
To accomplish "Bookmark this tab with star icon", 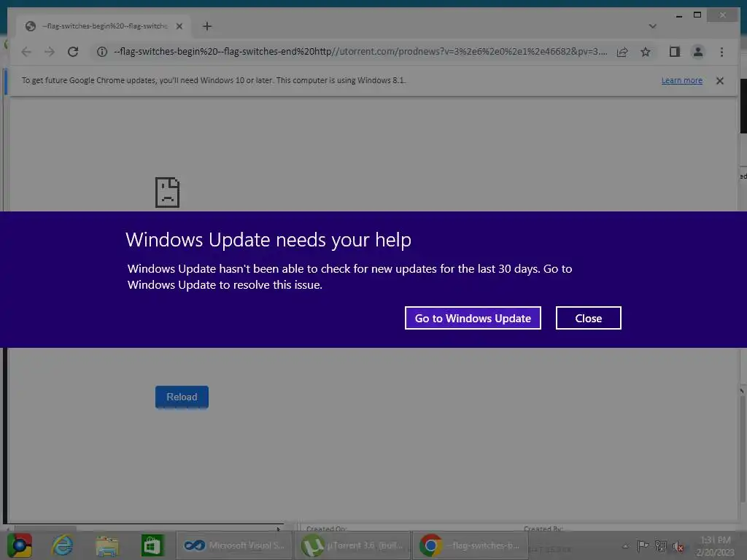I will click(646, 52).
